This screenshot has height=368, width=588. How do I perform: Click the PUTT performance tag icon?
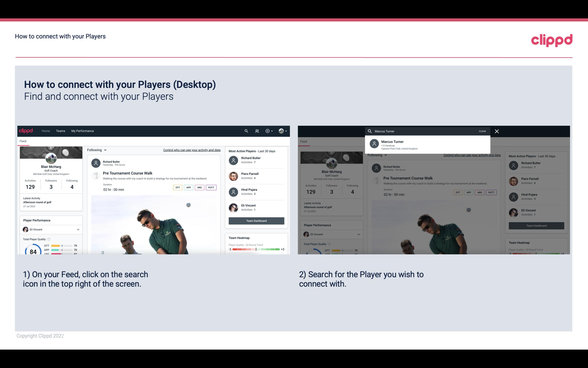point(211,187)
